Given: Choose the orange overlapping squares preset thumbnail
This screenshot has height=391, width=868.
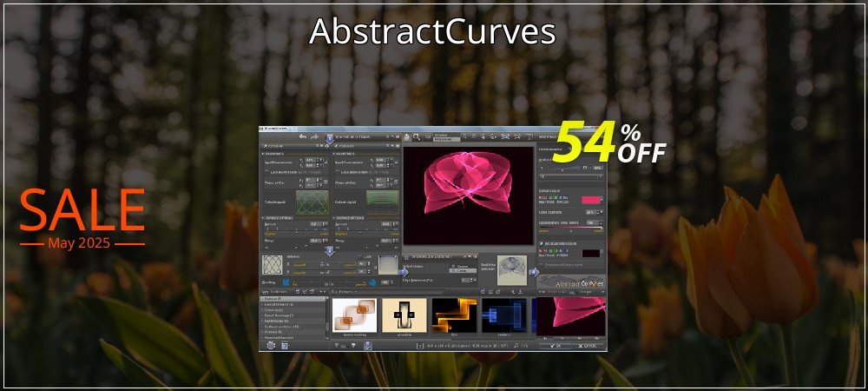Looking at the screenshot, I should click(354, 315).
